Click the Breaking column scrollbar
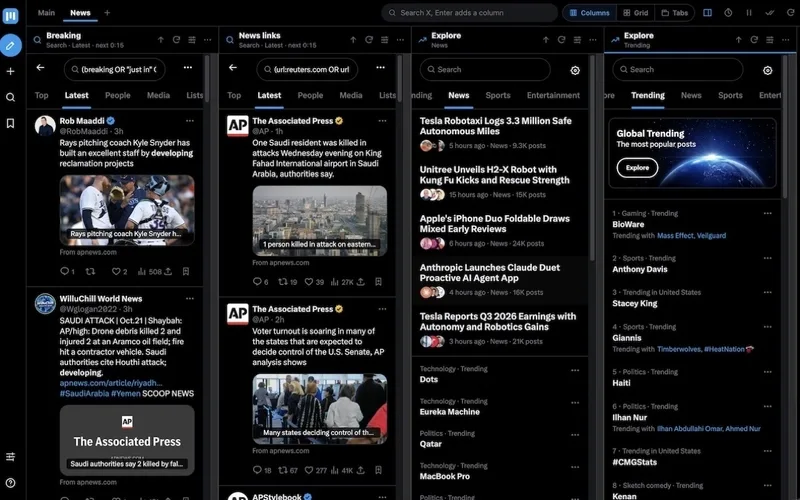 point(207,79)
